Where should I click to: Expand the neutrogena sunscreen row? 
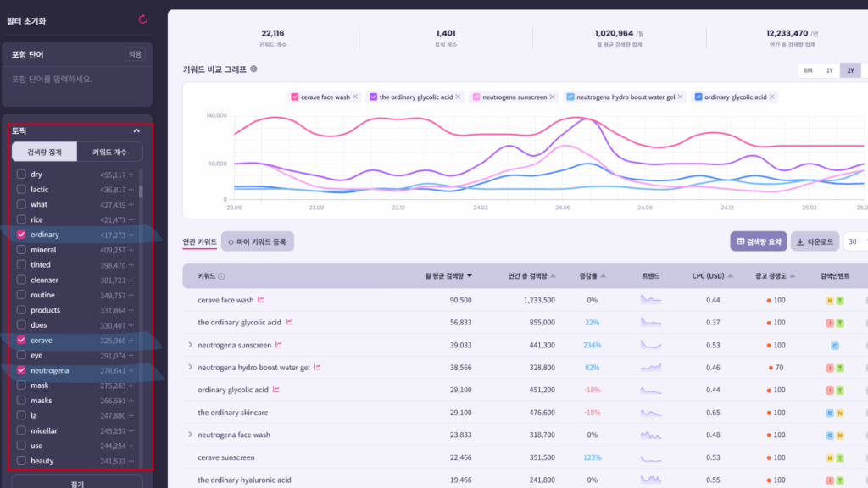[190, 345]
